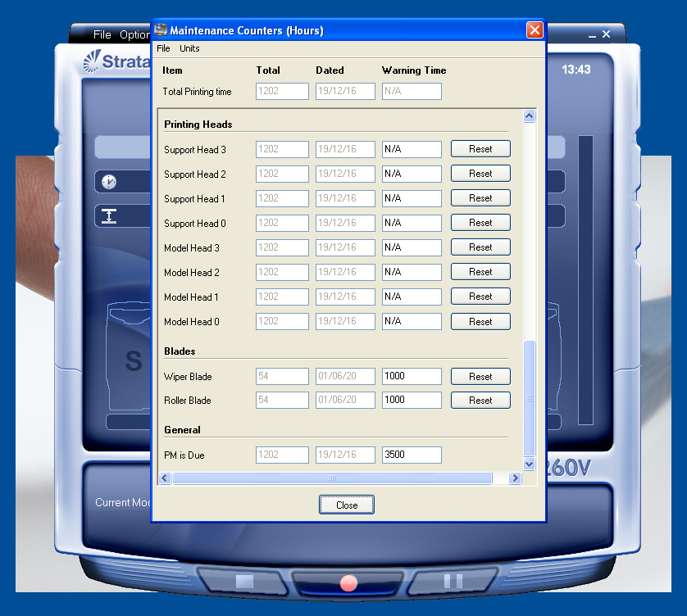Open the File menu of the main Stratasys window
The height and width of the screenshot is (616, 687).
(102, 34)
